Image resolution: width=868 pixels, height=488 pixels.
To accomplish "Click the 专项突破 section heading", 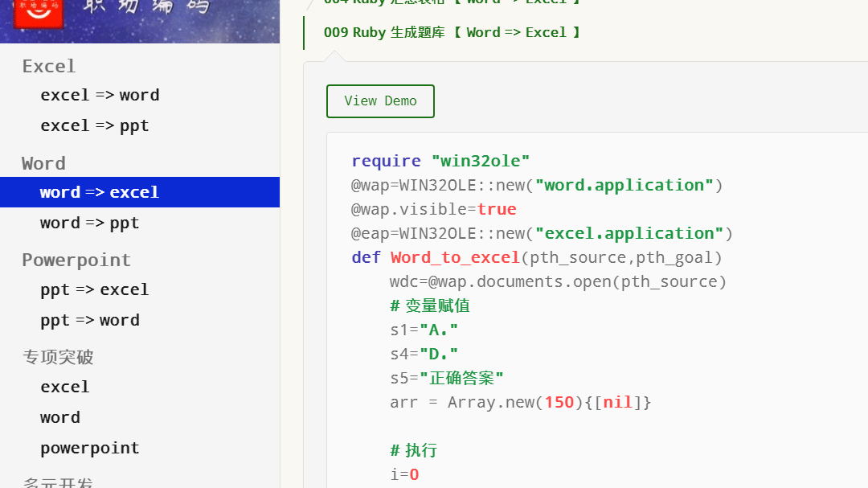I will [58, 357].
